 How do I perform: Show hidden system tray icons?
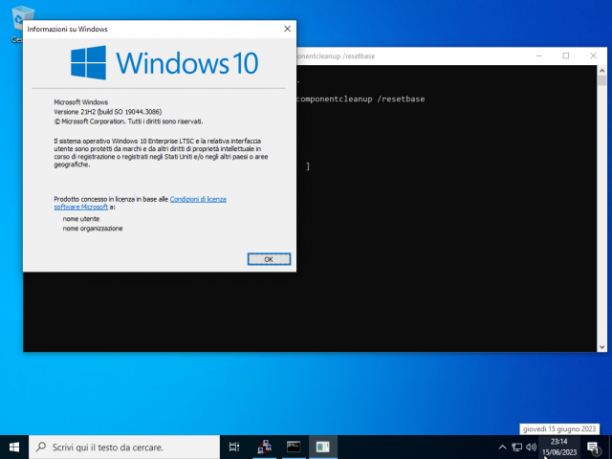502,447
